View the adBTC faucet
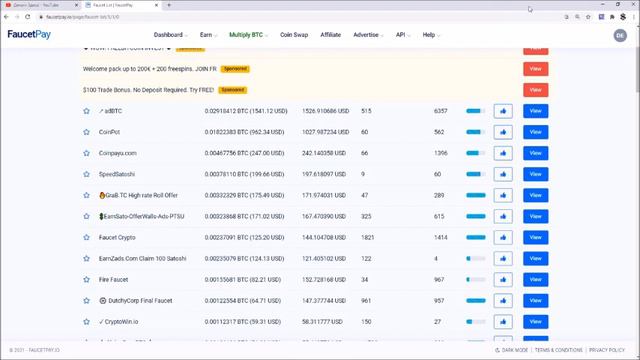 point(536,111)
